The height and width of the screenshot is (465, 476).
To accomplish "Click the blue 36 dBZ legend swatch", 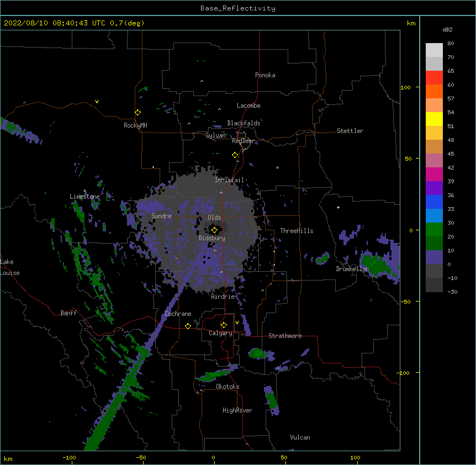I will [x=434, y=202].
